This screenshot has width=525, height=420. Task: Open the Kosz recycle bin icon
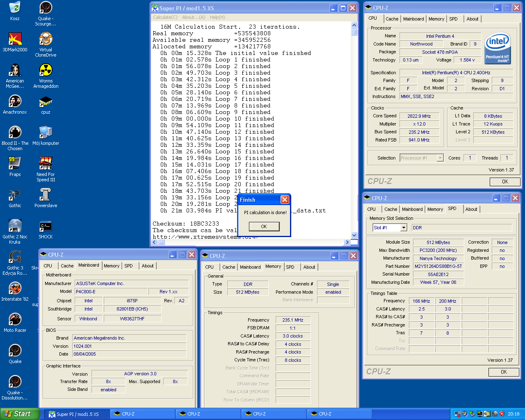coord(15,11)
